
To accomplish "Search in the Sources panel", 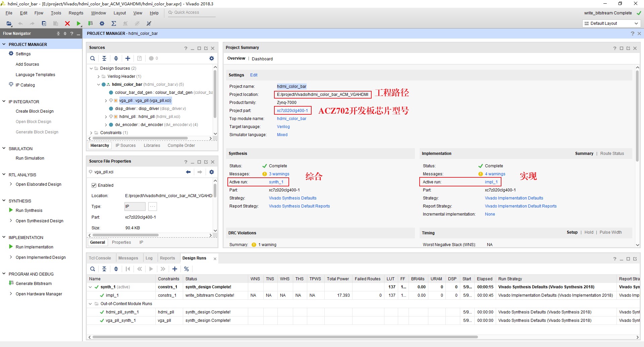I will (x=93, y=58).
